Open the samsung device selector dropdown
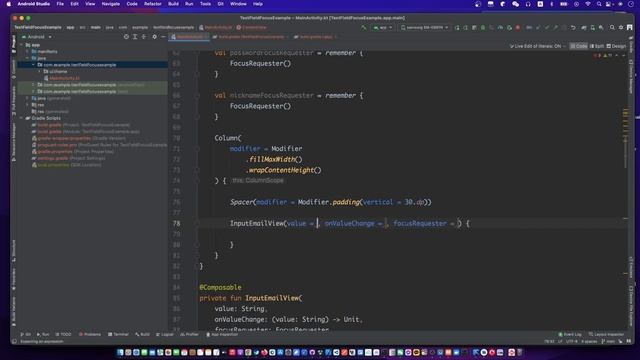The image size is (640, 360). tap(424, 27)
